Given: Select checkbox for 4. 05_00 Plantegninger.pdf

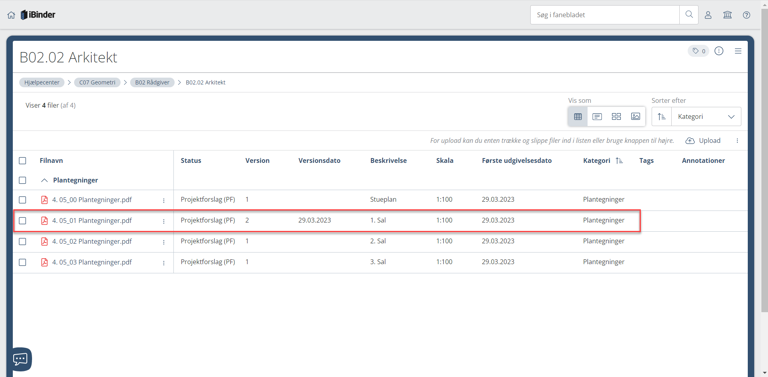Looking at the screenshot, I should click(23, 200).
